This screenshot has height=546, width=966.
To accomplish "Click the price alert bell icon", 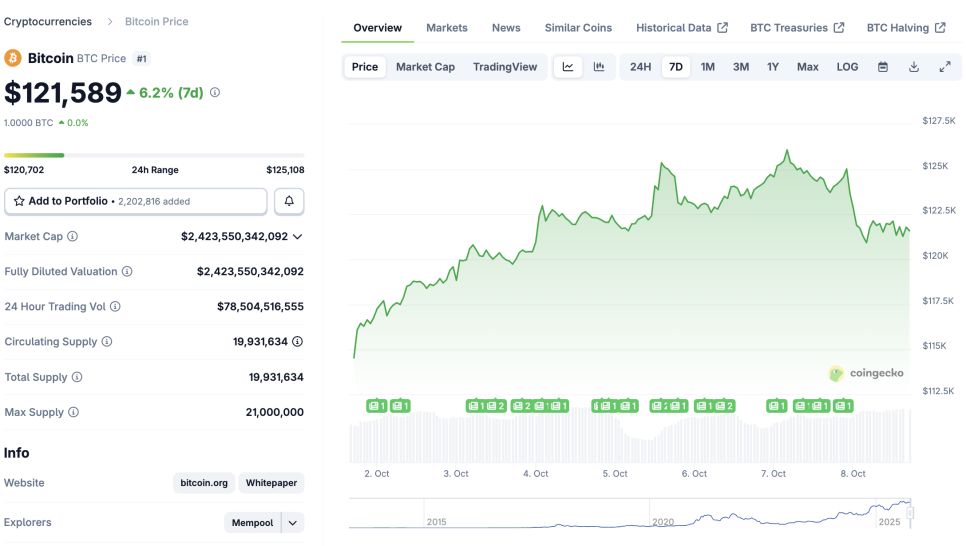I will coord(289,201).
